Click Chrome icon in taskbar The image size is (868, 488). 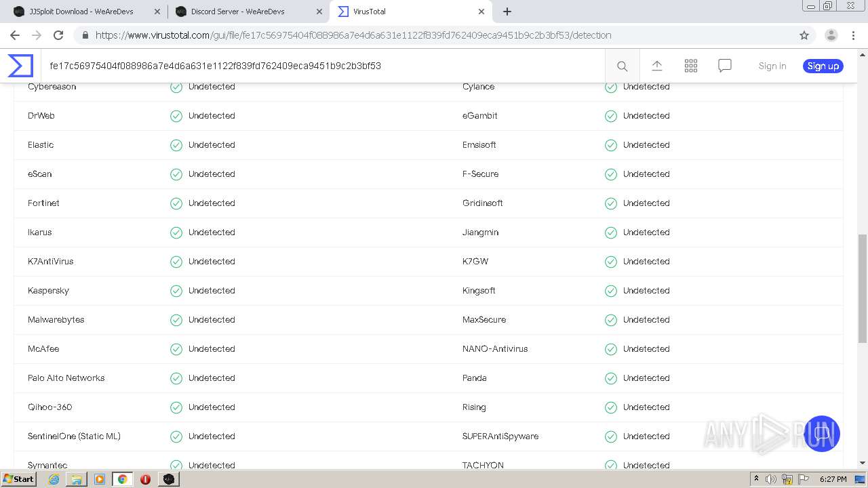(x=122, y=479)
